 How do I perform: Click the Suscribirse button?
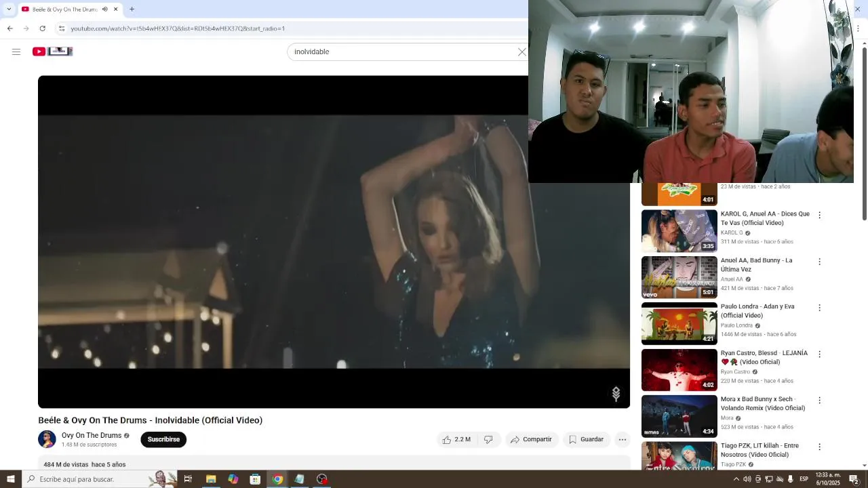click(163, 439)
